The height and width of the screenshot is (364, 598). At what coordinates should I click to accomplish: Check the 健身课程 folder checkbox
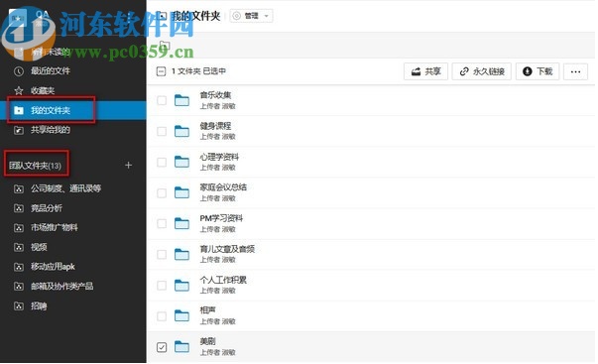tap(162, 131)
